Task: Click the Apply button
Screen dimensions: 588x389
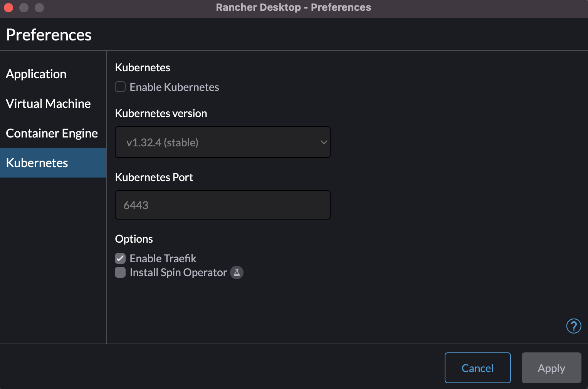Action: (551, 368)
